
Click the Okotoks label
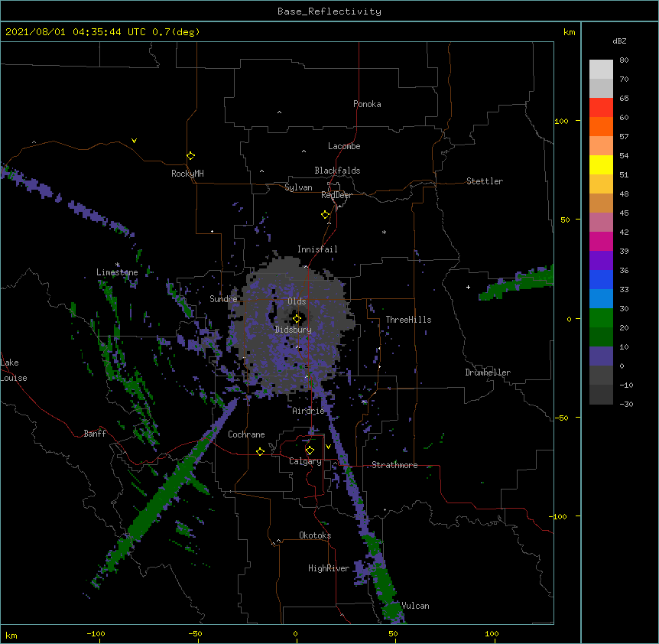[315, 535]
